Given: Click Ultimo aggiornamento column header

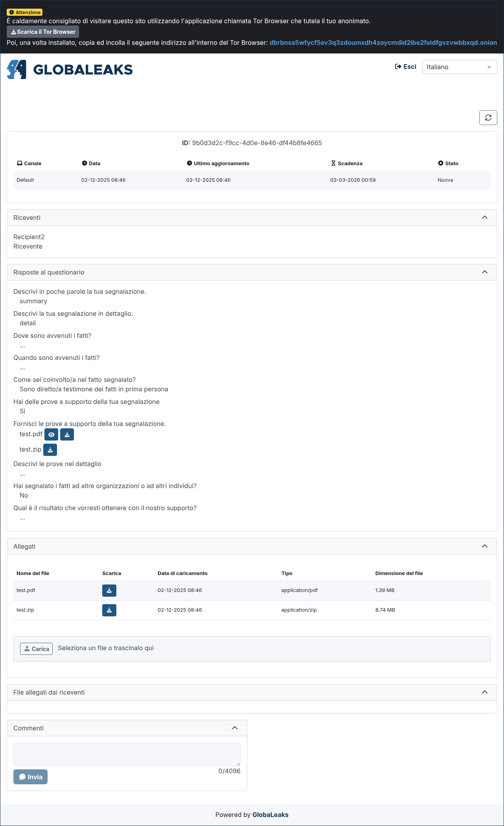Looking at the screenshot, I should [x=218, y=163].
